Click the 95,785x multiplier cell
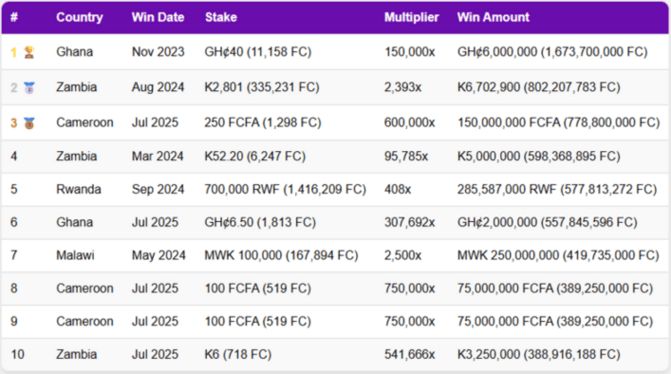The height and width of the screenshot is (374, 671). [x=406, y=156]
